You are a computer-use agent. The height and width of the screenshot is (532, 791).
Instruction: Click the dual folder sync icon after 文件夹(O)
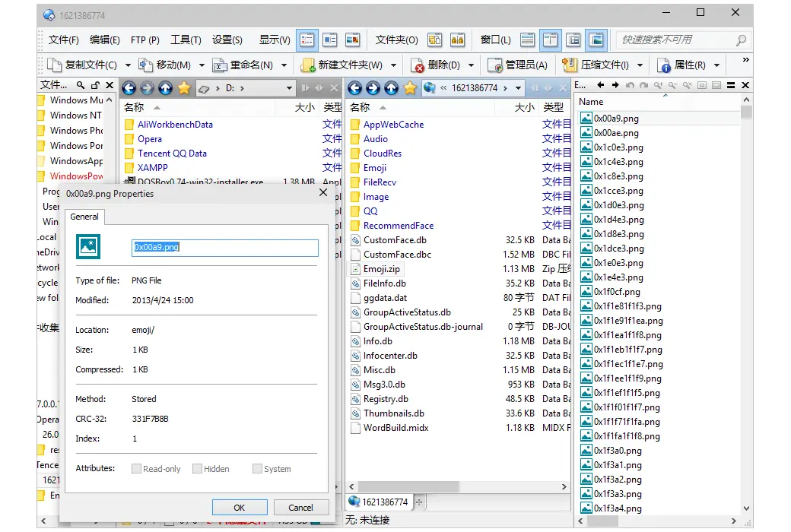[435, 40]
